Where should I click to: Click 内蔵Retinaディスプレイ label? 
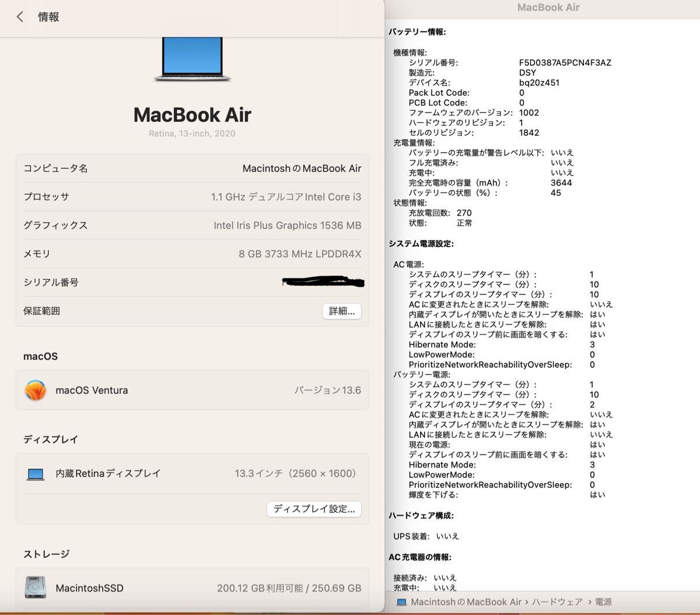pos(108,474)
